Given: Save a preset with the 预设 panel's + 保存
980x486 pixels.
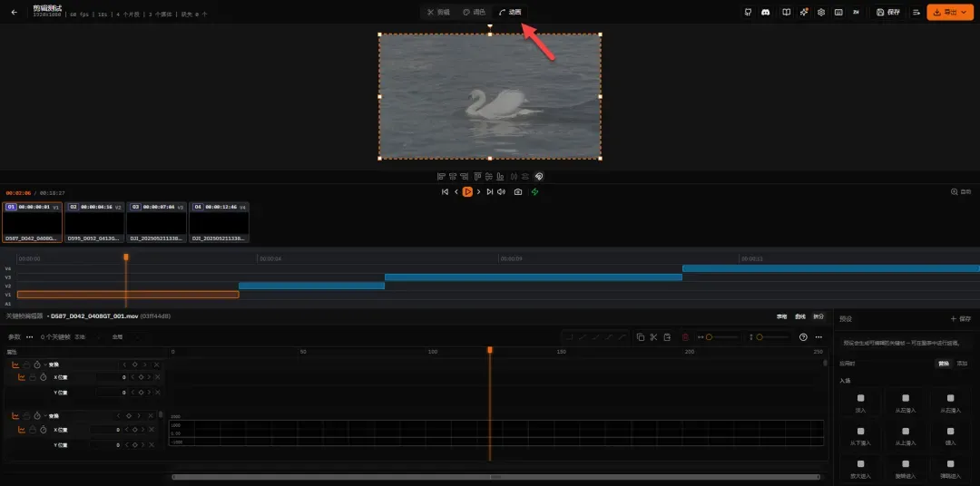Looking at the screenshot, I should [x=961, y=318].
